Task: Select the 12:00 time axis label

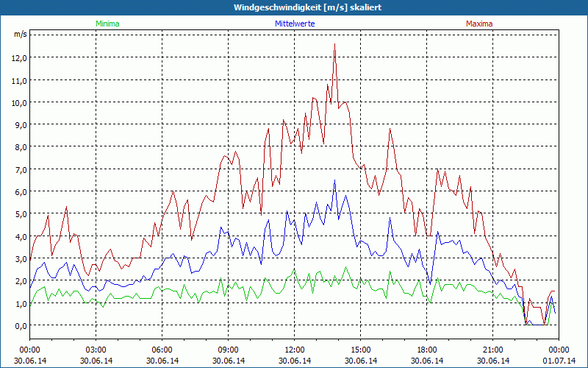Action: click(295, 350)
